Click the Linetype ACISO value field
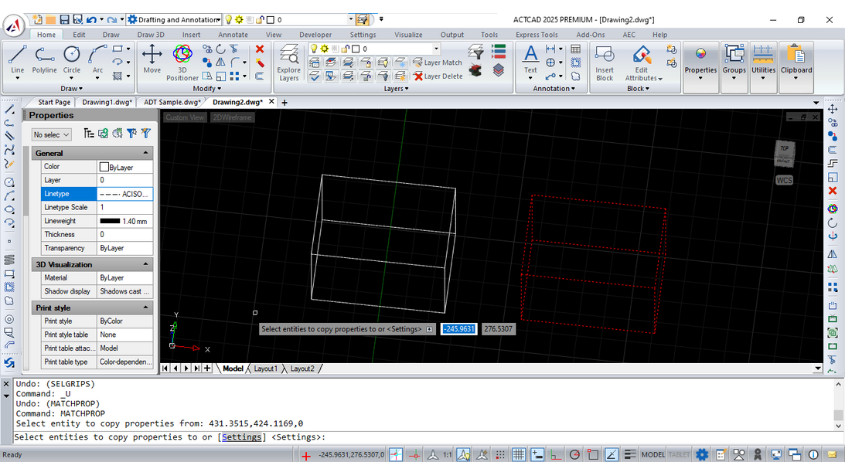 [124, 194]
